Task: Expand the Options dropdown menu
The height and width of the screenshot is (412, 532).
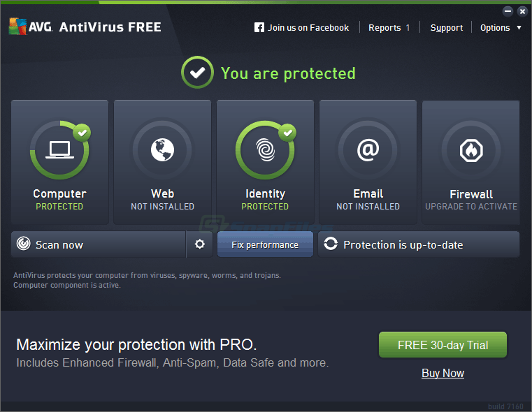Action: tap(500, 28)
